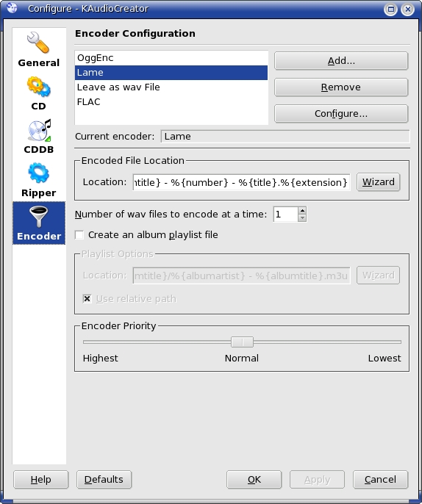This screenshot has width=422, height=504.
Task: Click the Help button
Action: [41, 480]
